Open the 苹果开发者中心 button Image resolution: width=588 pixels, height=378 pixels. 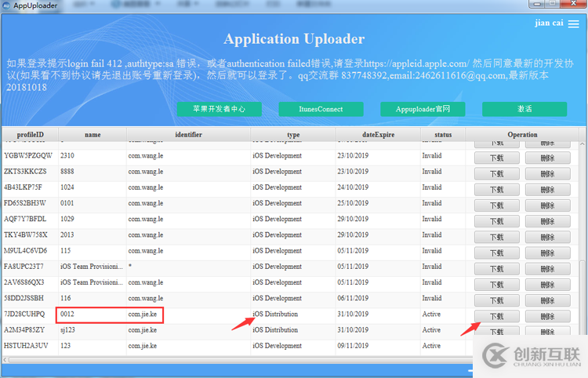(219, 109)
